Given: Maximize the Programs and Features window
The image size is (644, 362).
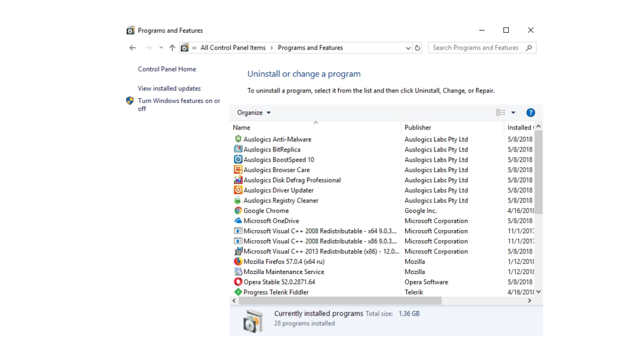Looking at the screenshot, I should pos(506,30).
